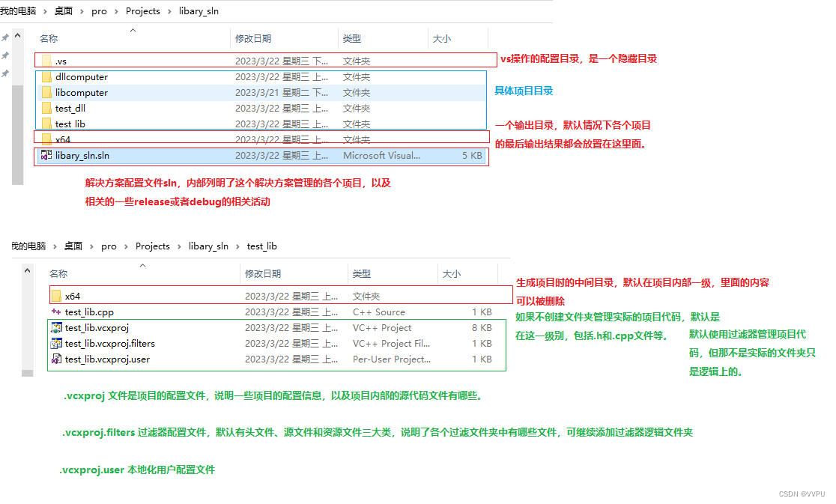Click the test_lib.cpp source file icon
The image size is (836, 504).
coord(56,312)
